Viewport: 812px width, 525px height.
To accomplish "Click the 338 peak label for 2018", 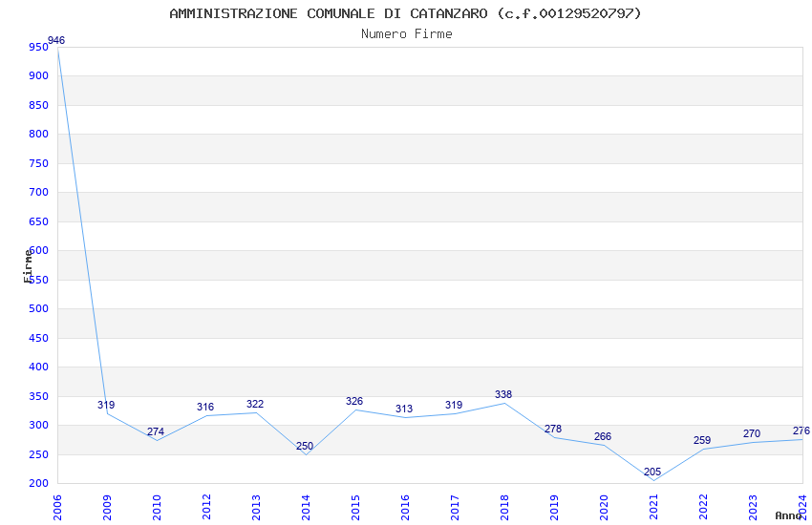I will pos(503,394).
